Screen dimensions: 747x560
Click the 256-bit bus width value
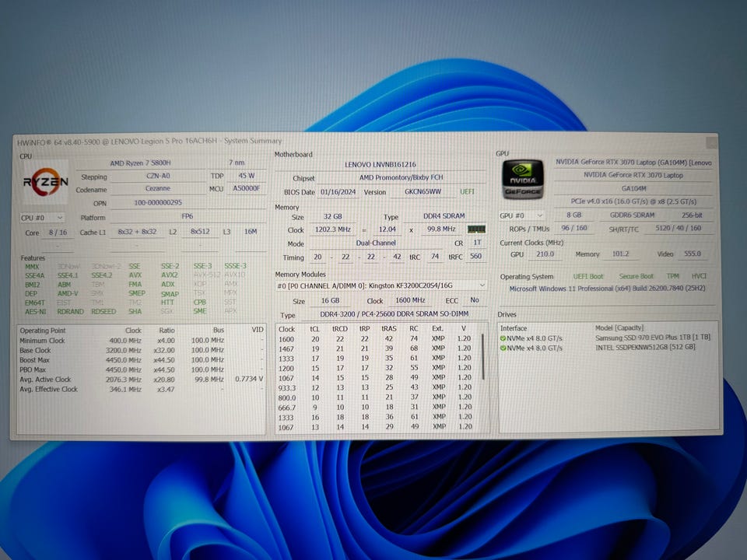pyautogui.click(x=691, y=215)
